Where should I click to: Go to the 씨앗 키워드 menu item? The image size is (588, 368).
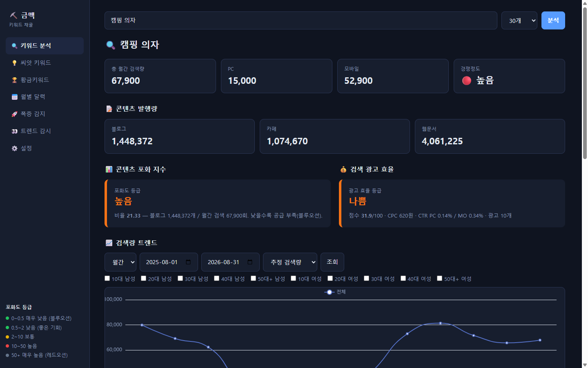[45, 63]
